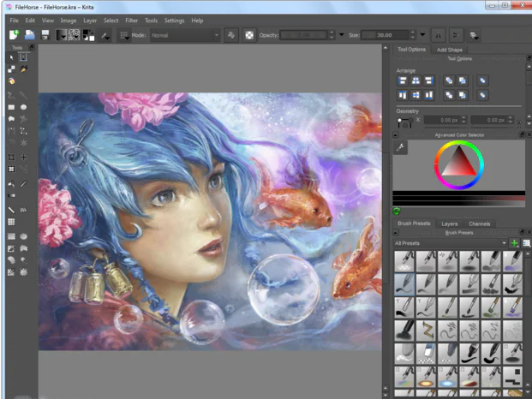
Task: Select the move tool (cross arrows)
Action: [23, 157]
